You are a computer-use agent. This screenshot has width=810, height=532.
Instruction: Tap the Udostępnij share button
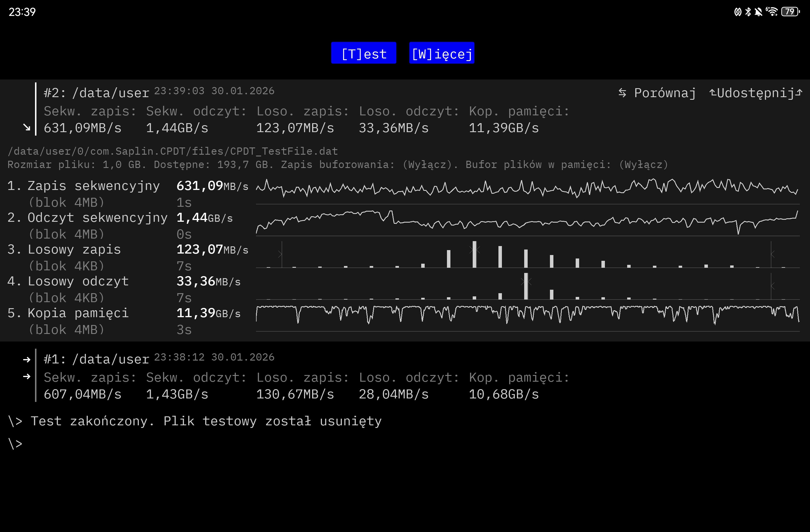click(756, 93)
